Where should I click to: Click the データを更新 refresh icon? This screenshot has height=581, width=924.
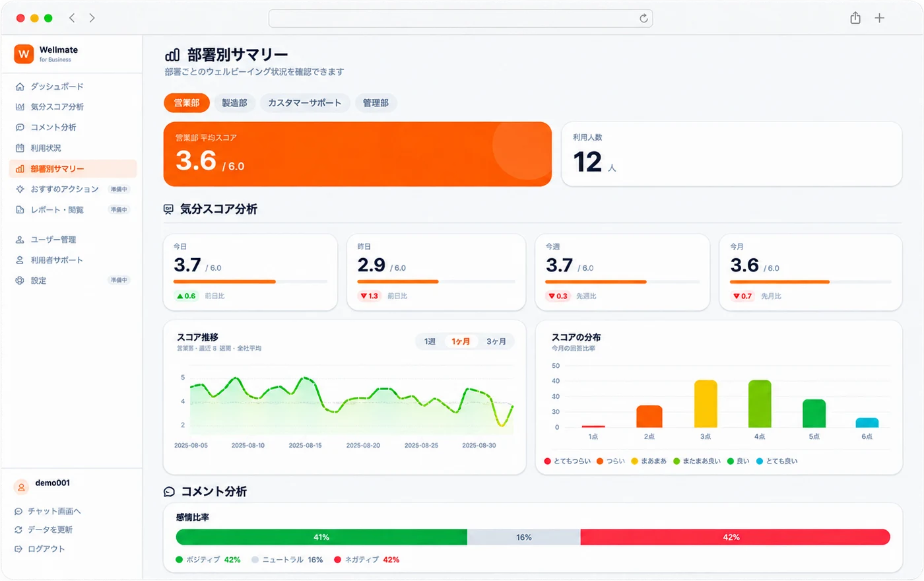pyautogui.click(x=18, y=530)
